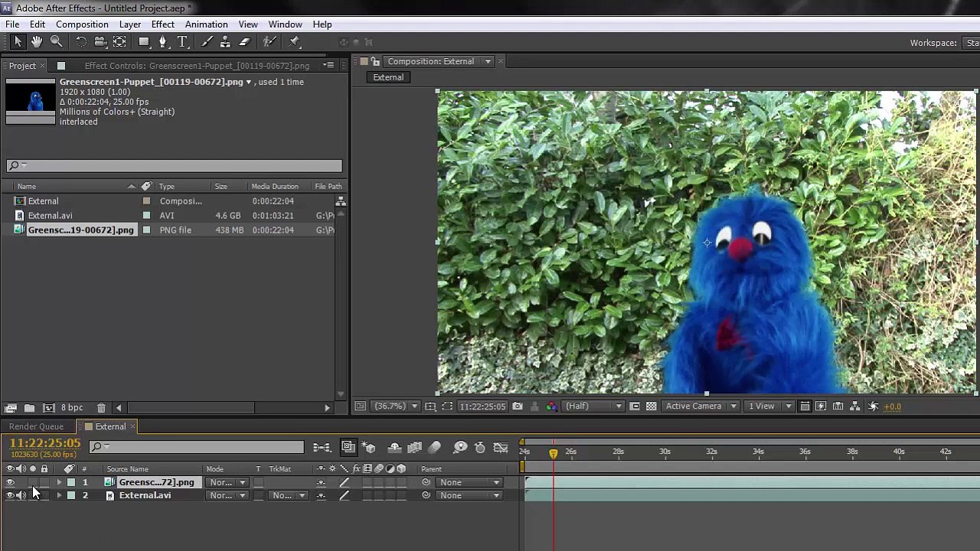The width and height of the screenshot is (980, 551).
Task: Expand the External.avi layer properties
Action: pos(59,496)
